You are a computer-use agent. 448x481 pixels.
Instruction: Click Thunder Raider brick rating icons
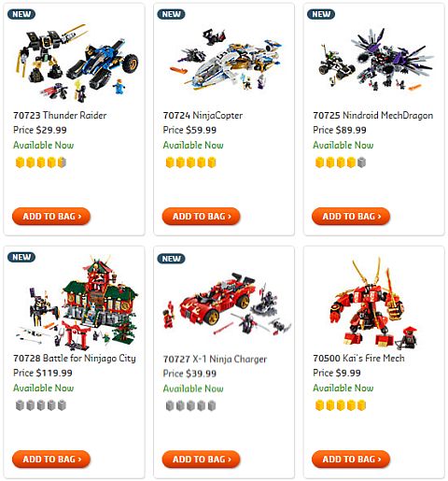pos(41,163)
